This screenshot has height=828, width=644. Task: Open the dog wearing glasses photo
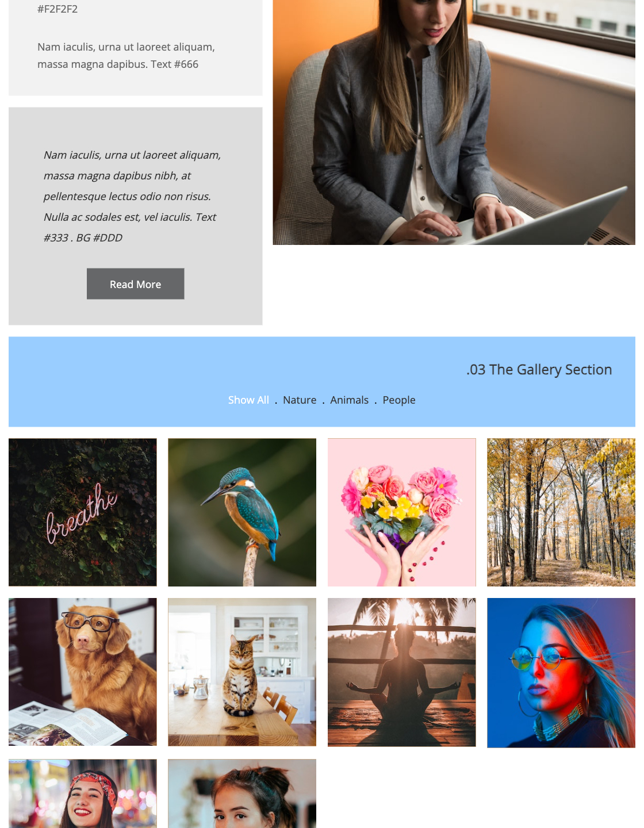(x=83, y=672)
